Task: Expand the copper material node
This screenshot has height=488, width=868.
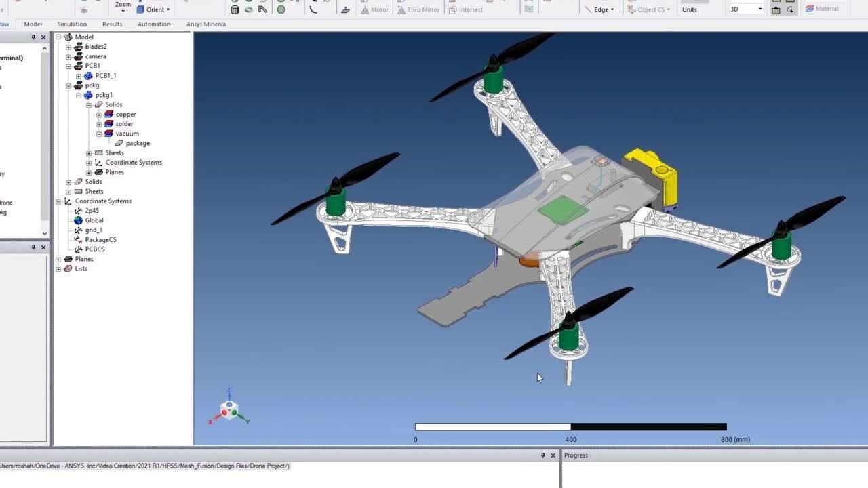Action: (99, 115)
